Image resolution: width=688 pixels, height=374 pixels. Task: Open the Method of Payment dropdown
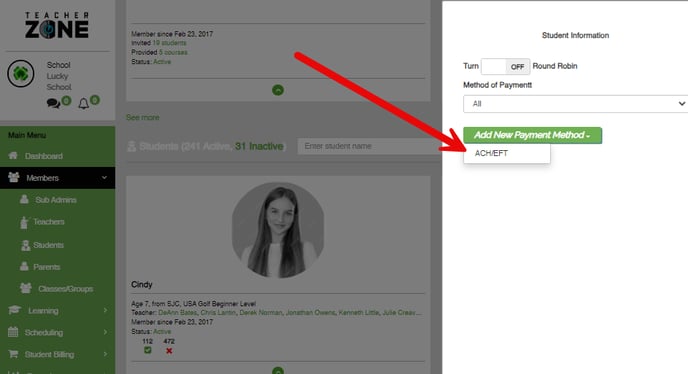575,104
